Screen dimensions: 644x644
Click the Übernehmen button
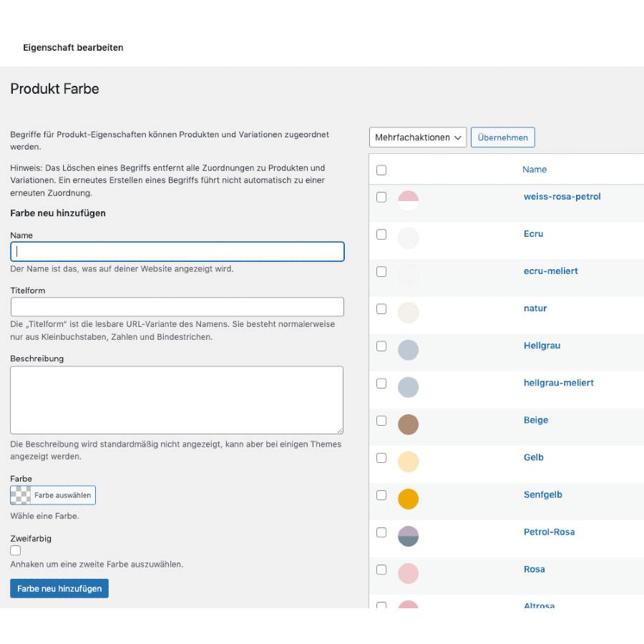pyautogui.click(x=503, y=137)
